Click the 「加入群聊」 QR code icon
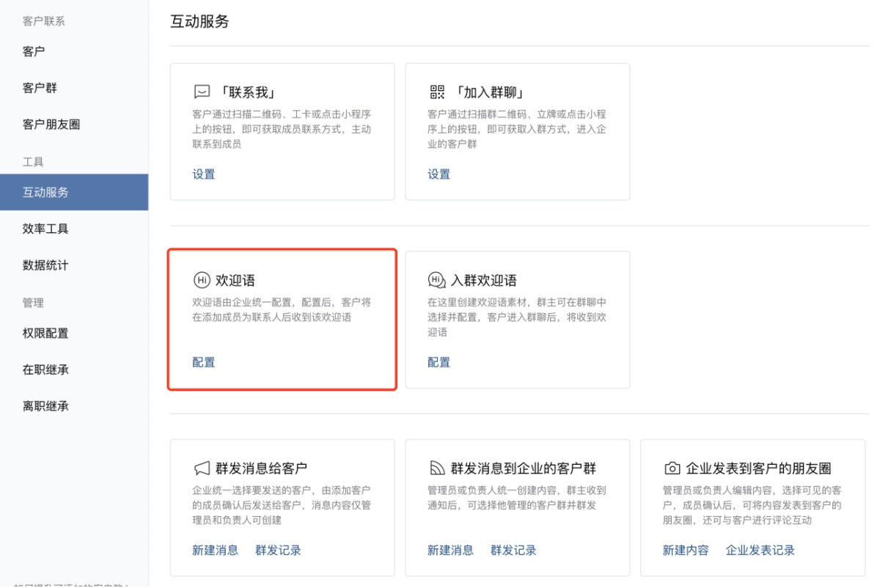877x588 pixels. click(x=437, y=92)
